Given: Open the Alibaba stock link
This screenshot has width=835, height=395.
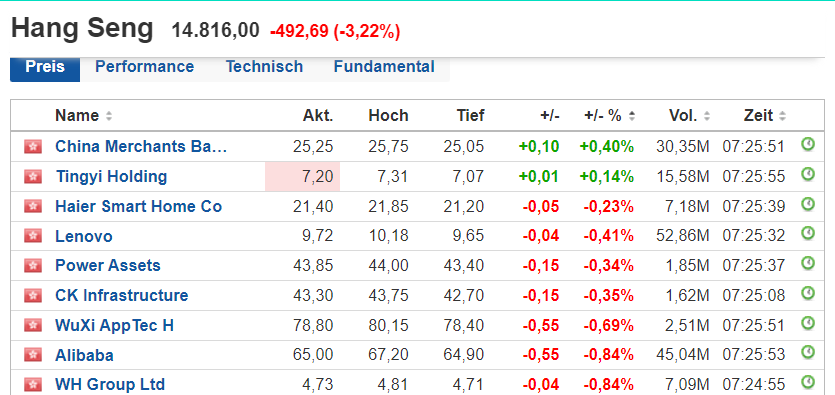Looking at the screenshot, I should (x=84, y=355).
